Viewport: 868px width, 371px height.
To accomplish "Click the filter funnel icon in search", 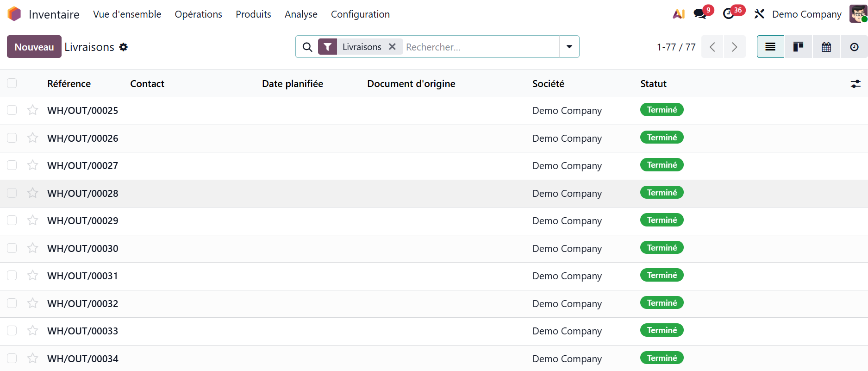I will [327, 47].
